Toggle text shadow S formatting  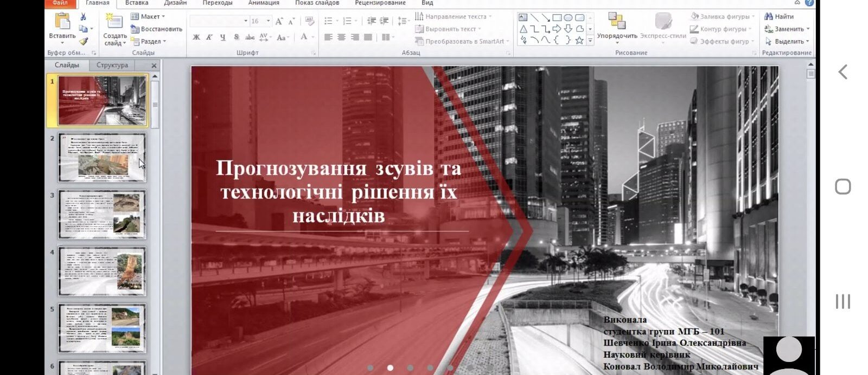tap(237, 37)
